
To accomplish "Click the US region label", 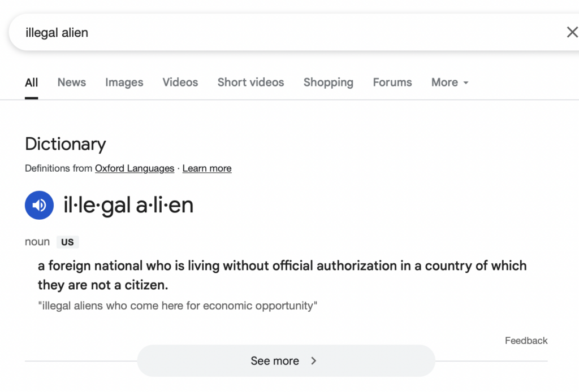I will coord(68,242).
